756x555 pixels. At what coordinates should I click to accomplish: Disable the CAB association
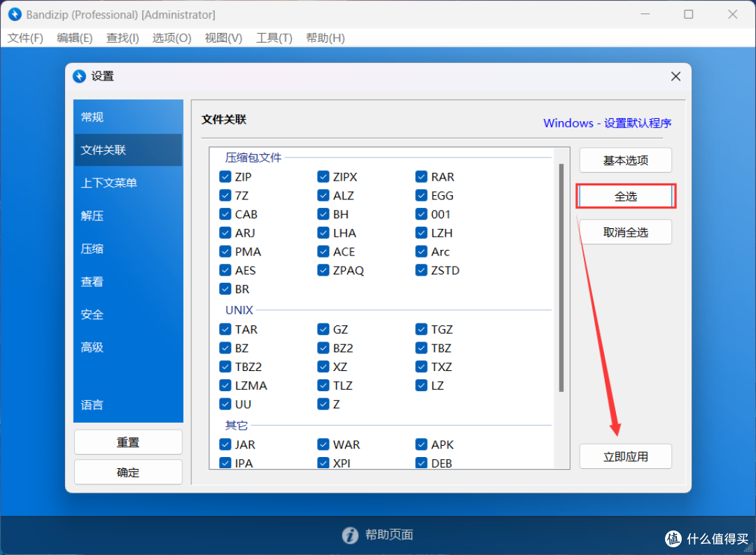coord(225,214)
